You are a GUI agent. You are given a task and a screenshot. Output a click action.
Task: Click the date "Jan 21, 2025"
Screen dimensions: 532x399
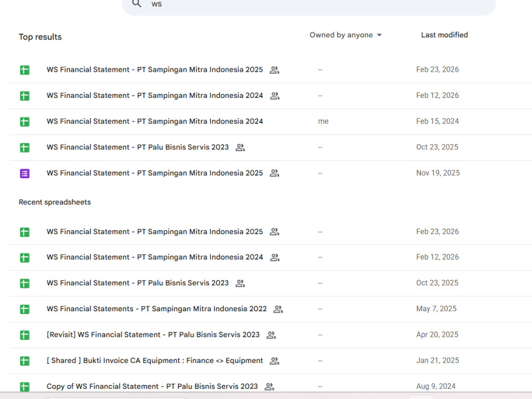(437, 360)
